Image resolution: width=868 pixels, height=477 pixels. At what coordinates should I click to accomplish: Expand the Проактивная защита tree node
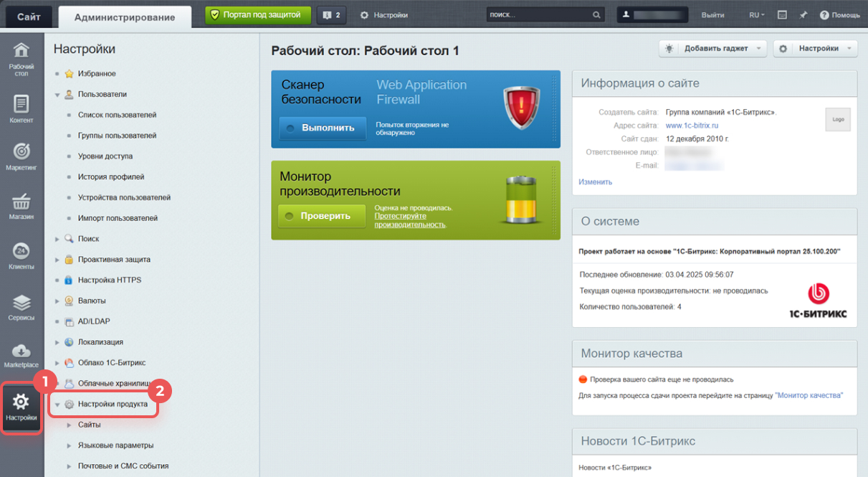[57, 260]
